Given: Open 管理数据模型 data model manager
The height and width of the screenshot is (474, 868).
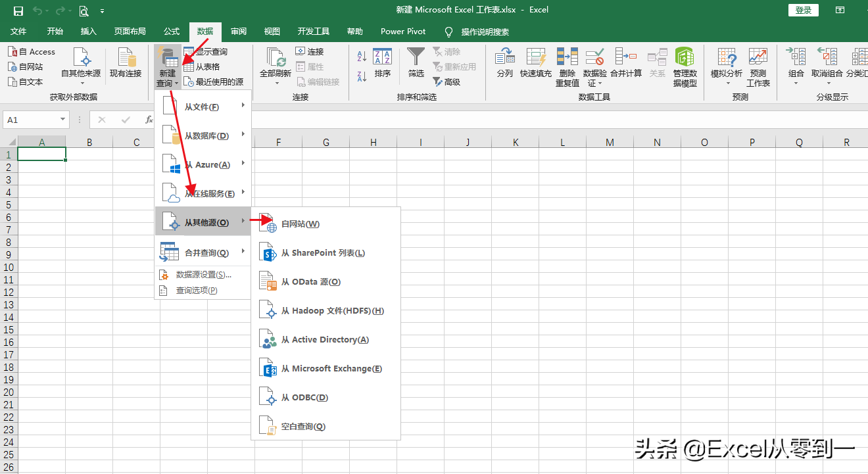Looking at the screenshot, I should point(685,67).
